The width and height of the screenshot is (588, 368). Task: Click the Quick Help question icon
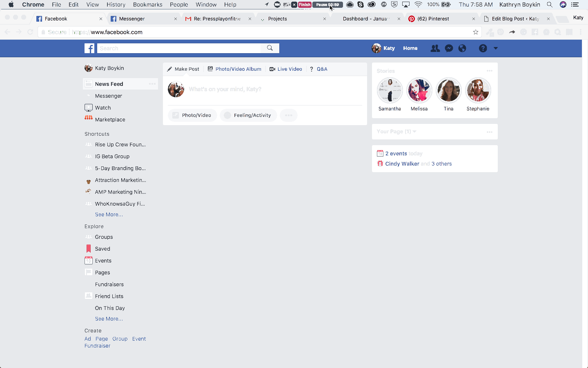tap(483, 48)
